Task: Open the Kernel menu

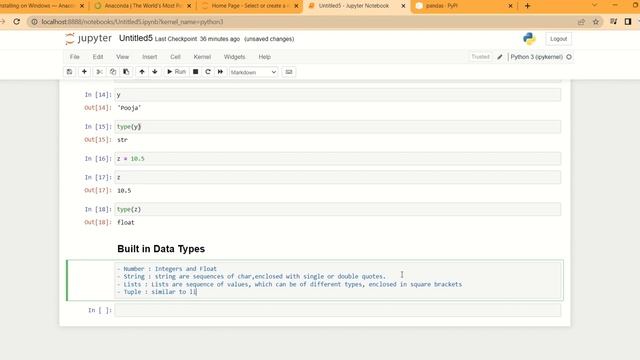Action: click(202, 57)
